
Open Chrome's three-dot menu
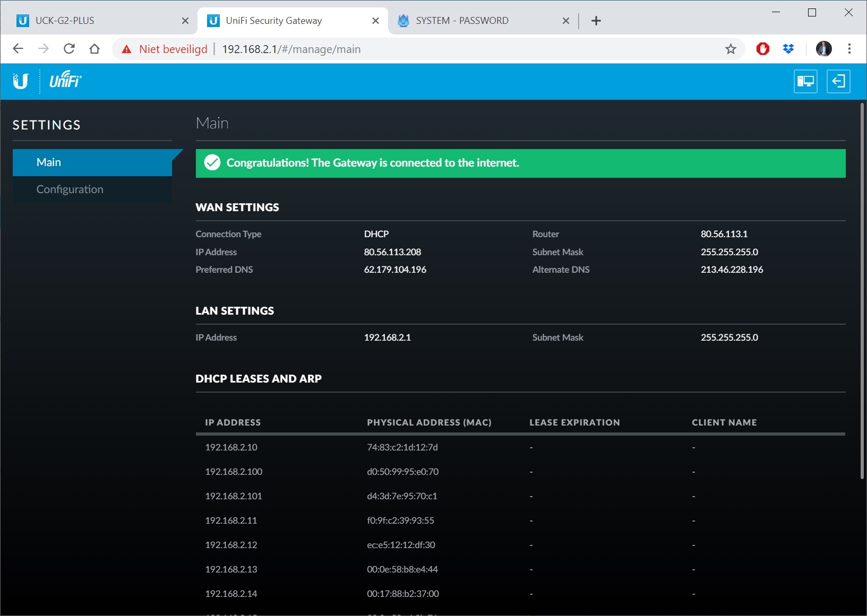849,49
